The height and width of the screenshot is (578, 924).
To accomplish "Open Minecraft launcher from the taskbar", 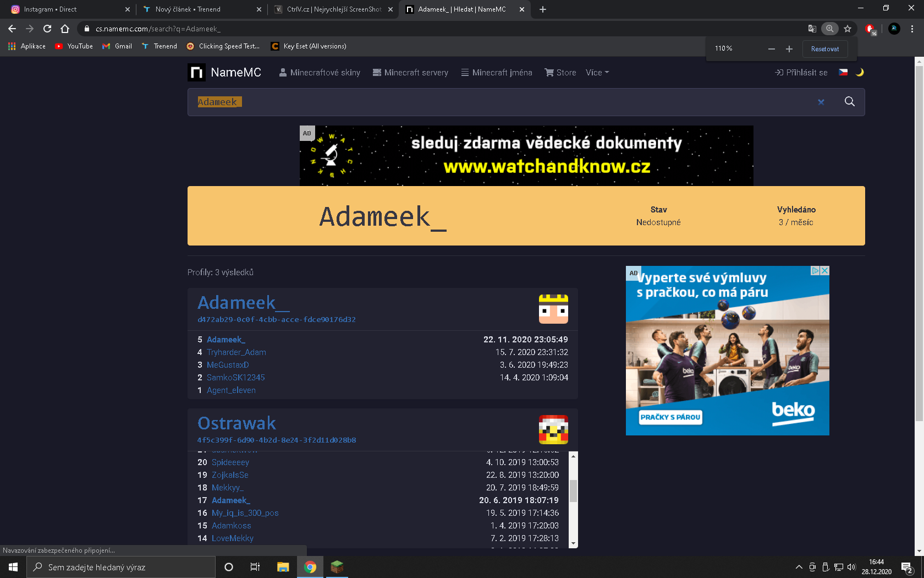I will tap(337, 567).
